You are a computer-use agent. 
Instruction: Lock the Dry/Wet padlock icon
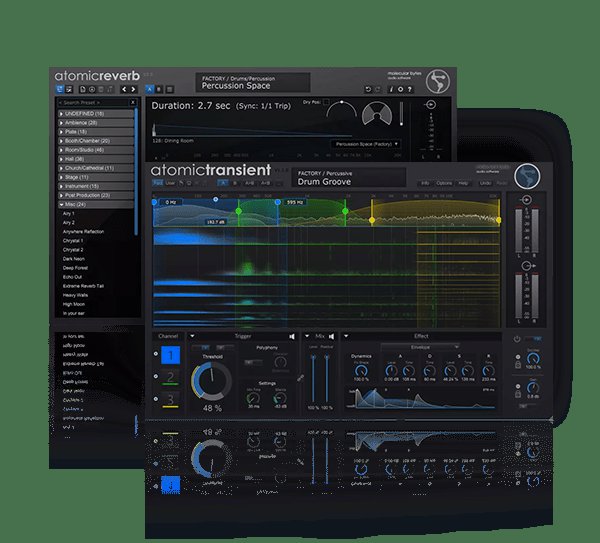518,365
